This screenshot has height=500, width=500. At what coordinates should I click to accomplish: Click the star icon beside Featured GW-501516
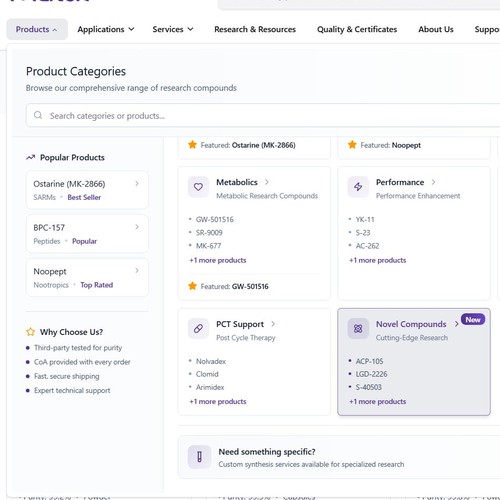192,286
